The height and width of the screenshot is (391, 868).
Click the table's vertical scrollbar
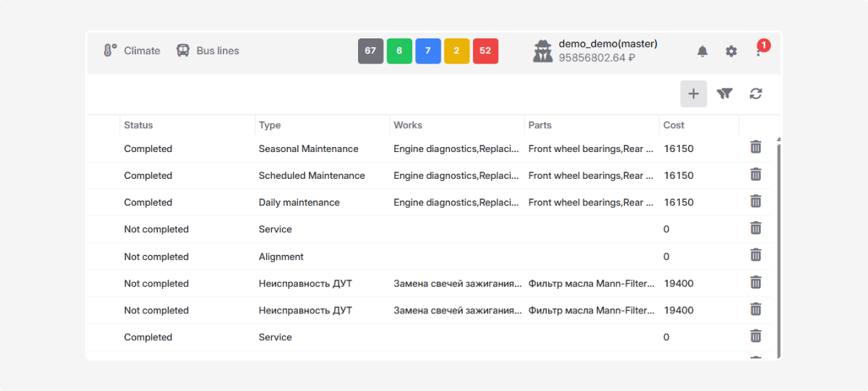[x=779, y=246]
